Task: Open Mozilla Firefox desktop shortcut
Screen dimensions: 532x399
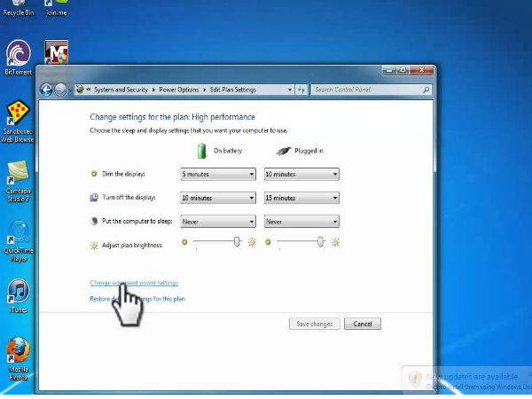Action: click(x=18, y=351)
